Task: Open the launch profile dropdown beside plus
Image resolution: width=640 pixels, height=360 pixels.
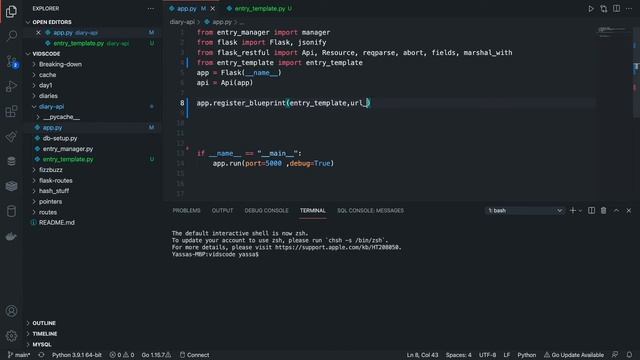Action: (580, 211)
